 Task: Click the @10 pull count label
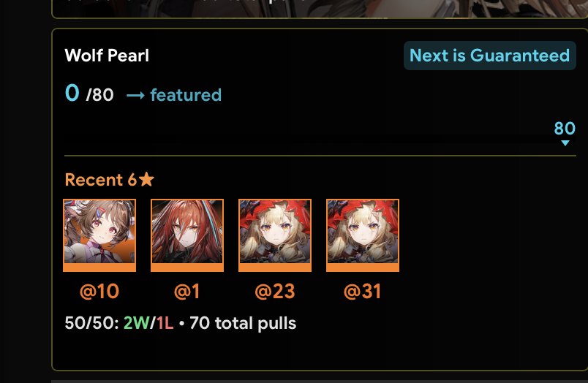point(99,291)
